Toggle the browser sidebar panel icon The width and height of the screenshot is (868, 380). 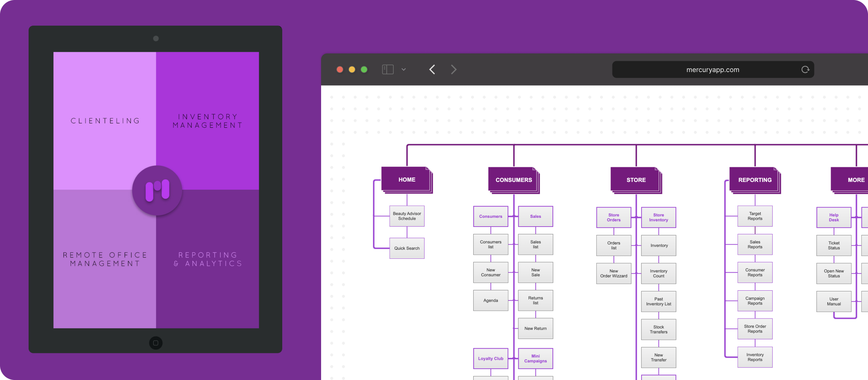point(387,70)
